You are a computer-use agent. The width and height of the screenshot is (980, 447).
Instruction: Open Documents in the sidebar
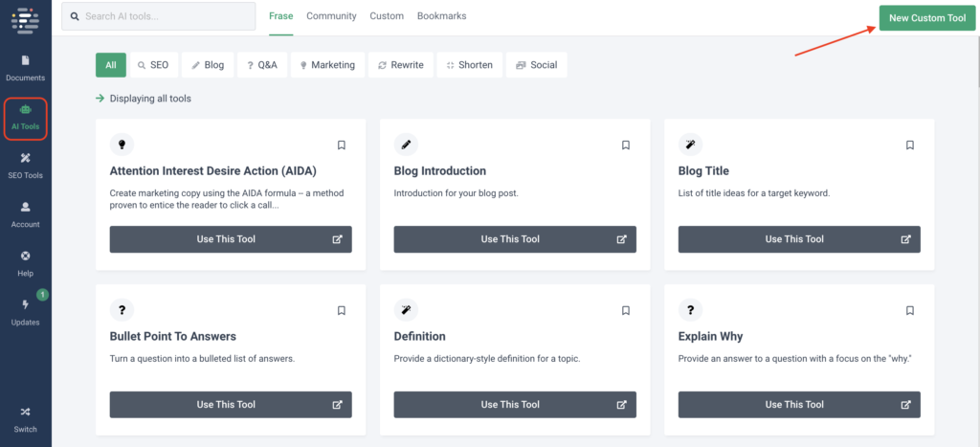pos(25,67)
